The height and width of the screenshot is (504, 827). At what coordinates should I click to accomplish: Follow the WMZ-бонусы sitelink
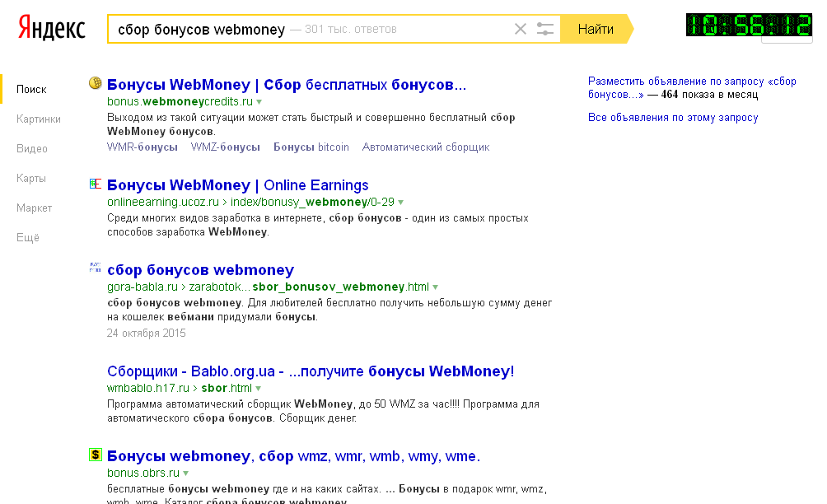click(x=225, y=147)
